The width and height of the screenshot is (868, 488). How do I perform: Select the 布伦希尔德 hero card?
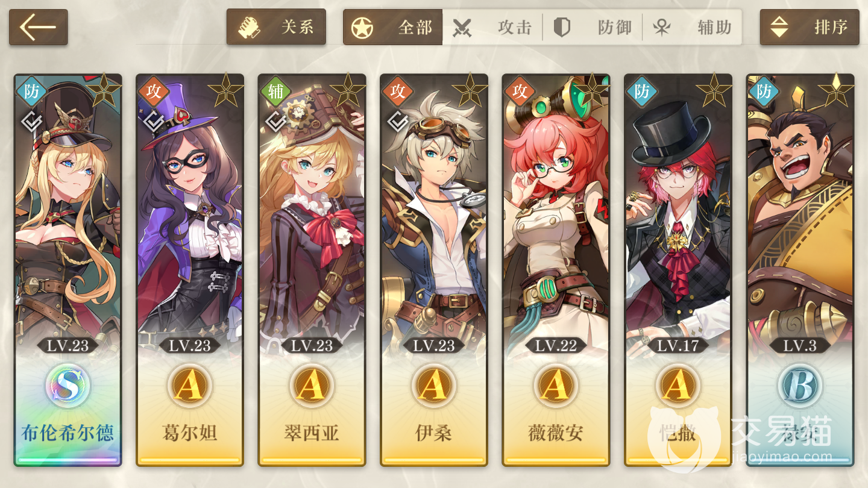click(68, 271)
